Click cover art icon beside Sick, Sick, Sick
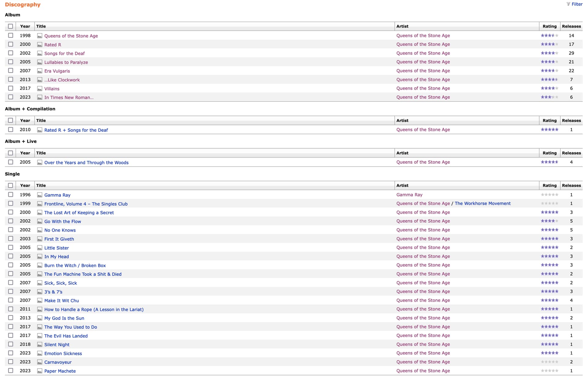The image size is (588, 379). tap(40, 283)
